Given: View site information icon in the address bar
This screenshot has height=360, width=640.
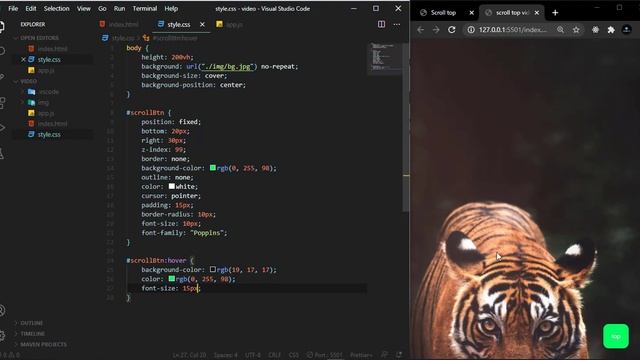Looking at the screenshot, I should pos(471,30).
